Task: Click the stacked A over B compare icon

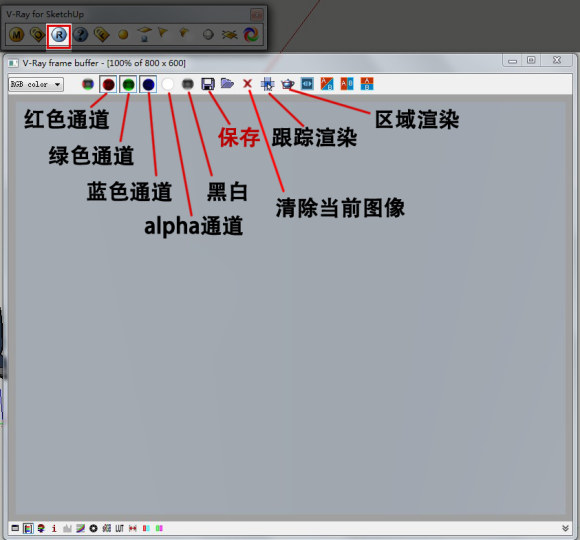Action: click(x=367, y=84)
